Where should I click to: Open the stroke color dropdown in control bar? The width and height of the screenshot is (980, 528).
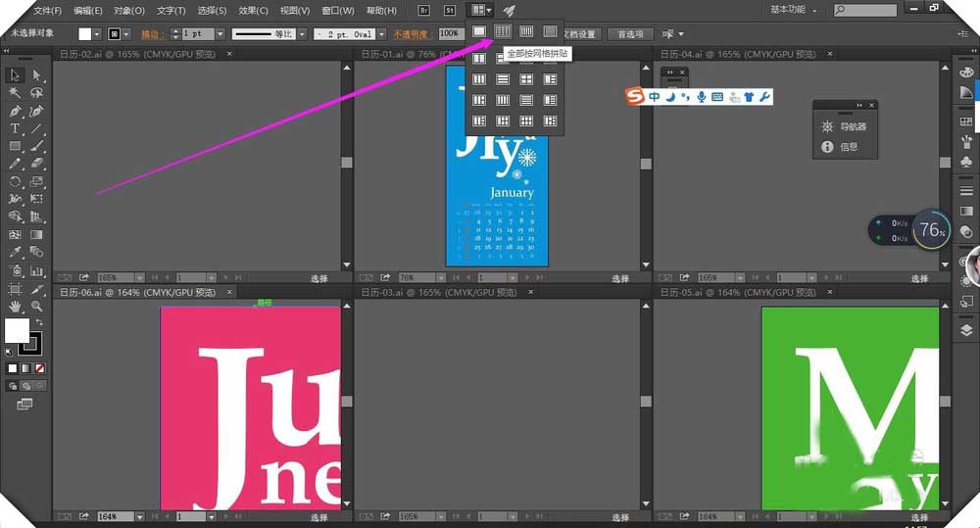[126, 34]
